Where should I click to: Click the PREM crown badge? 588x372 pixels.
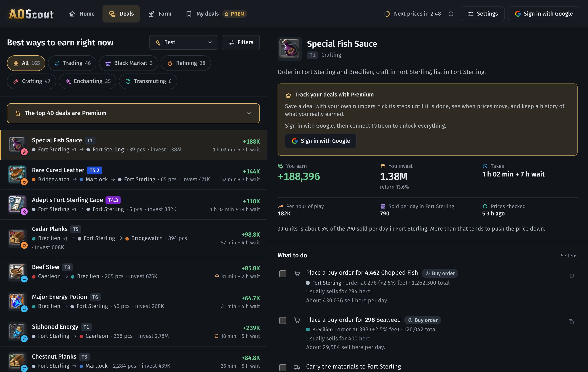coord(234,14)
